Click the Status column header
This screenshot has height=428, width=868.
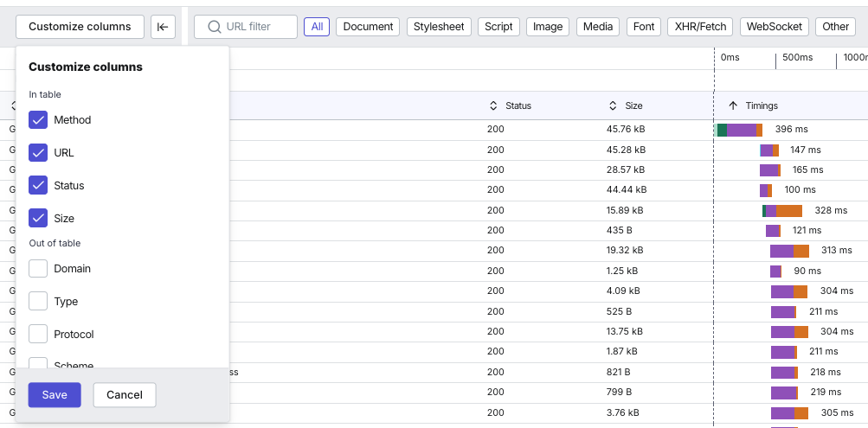[518, 105]
